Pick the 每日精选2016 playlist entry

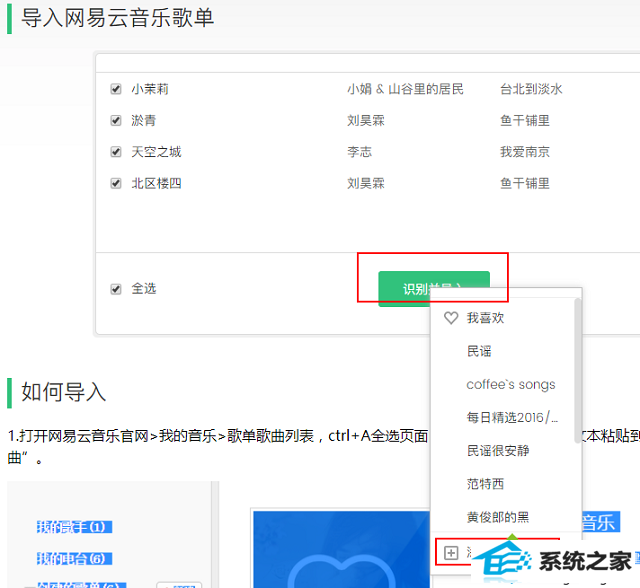click(512, 417)
